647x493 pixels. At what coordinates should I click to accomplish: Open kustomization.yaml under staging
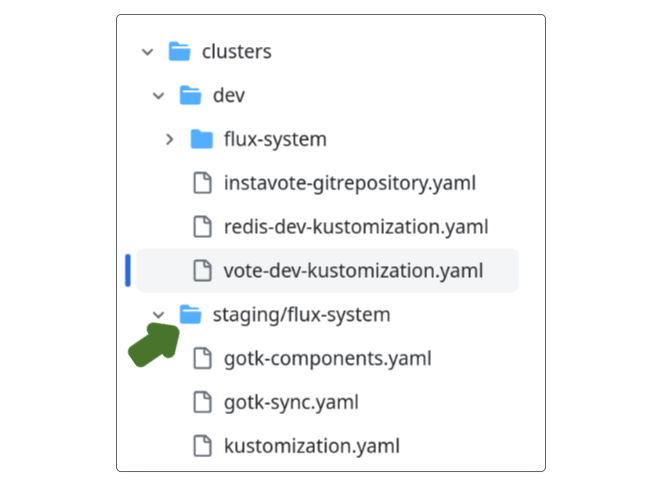[x=312, y=446]
